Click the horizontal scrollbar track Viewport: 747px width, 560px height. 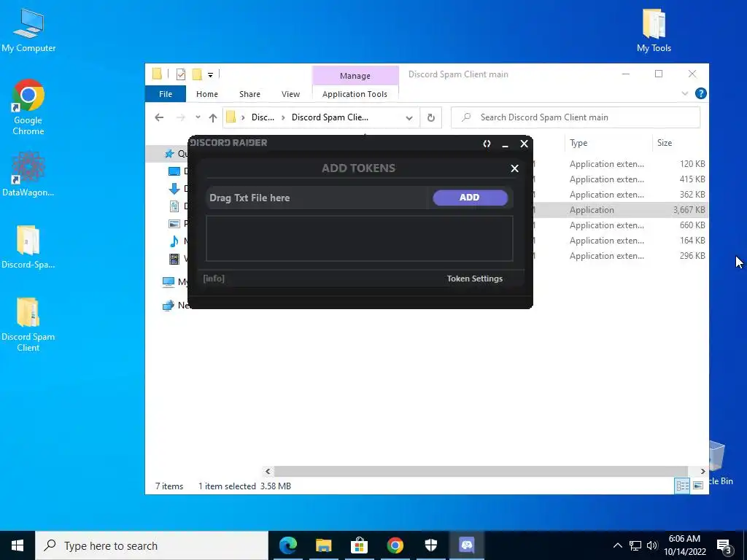[481, 472]
